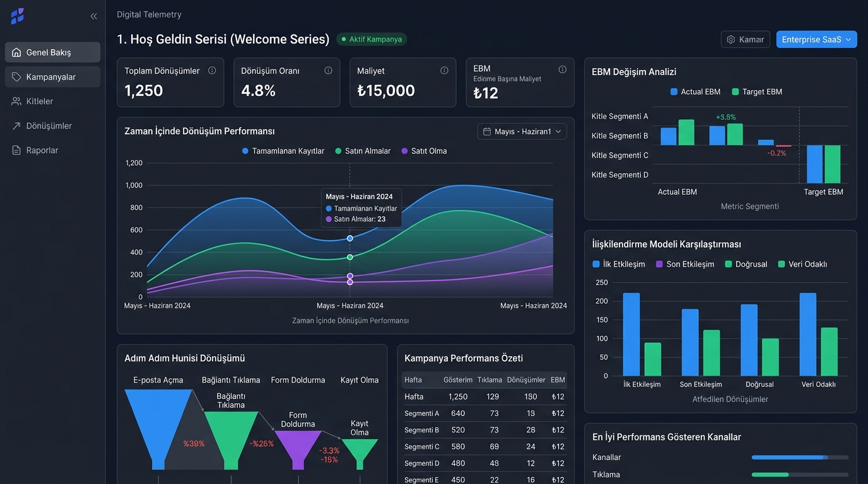Click calendar icon in date range selector

(487, 132)
